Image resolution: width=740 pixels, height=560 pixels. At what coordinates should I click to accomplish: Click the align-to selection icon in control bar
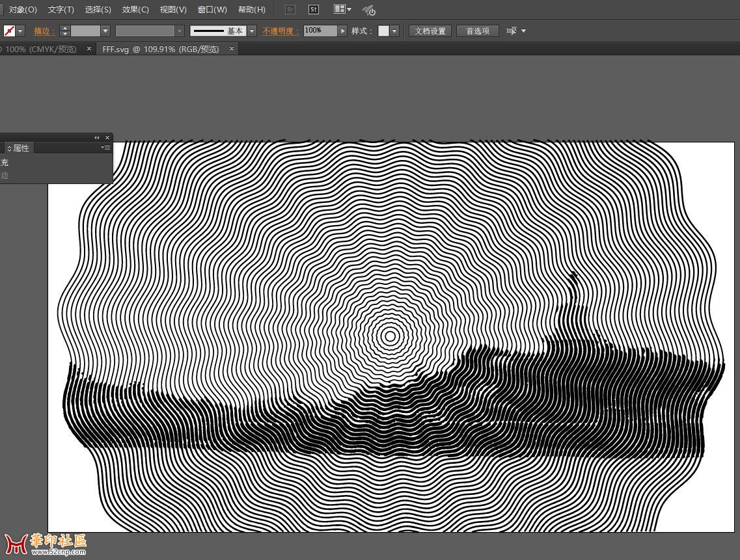pos(512,31)
